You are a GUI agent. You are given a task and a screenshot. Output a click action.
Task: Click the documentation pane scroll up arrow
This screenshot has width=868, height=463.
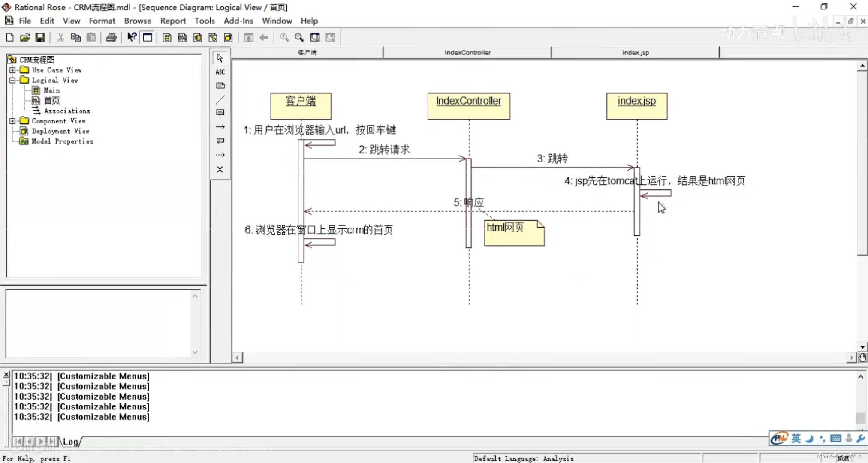[195, 296]
